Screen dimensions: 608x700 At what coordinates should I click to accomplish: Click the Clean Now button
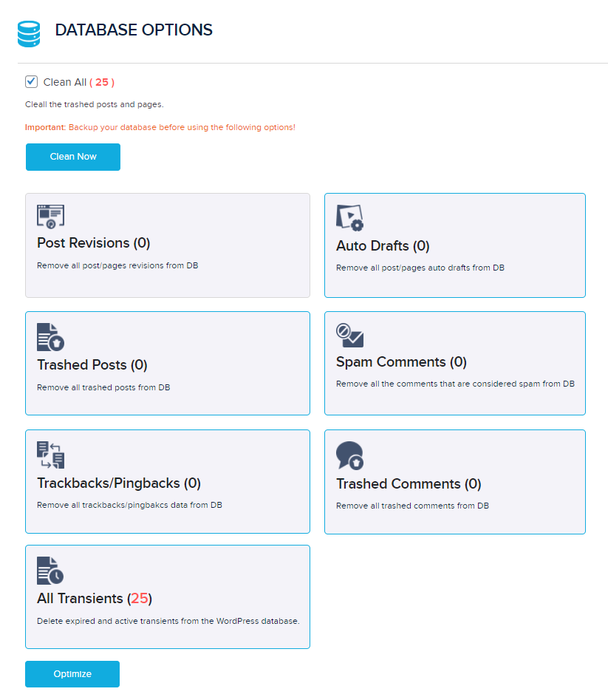click(73, 157)
